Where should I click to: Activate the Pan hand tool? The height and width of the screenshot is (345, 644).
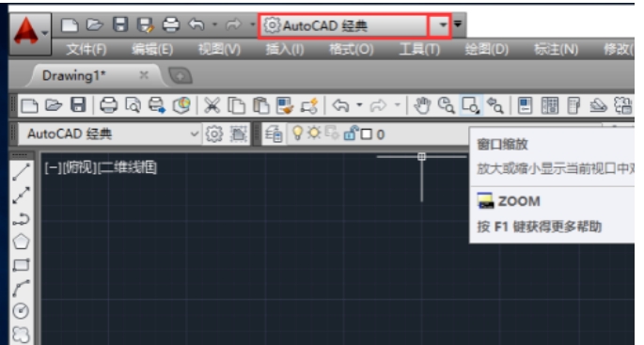(x=422, y=105)
